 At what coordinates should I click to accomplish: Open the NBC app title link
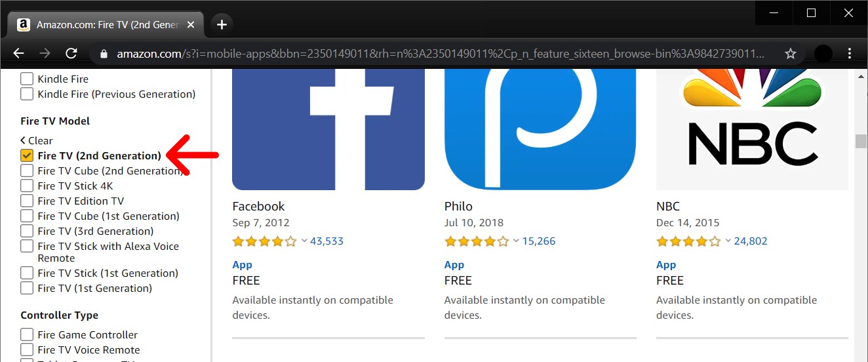668,207
